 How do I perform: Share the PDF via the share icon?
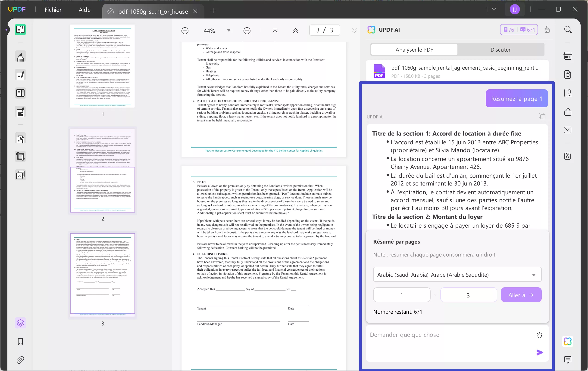[x=568, y=112]
